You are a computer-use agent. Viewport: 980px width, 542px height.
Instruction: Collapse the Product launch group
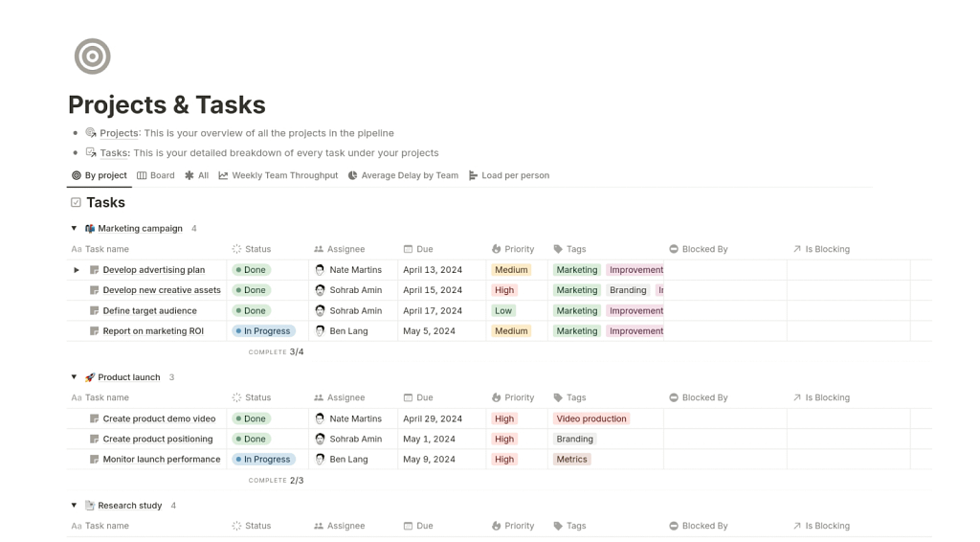pyautogui.click(x=74, y=377)
